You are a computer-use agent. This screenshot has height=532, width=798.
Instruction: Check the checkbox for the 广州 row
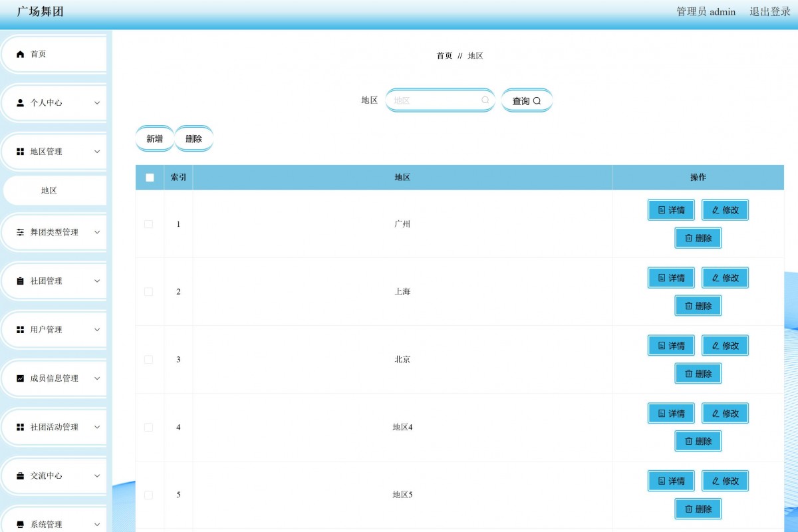(x=148, y=224)
